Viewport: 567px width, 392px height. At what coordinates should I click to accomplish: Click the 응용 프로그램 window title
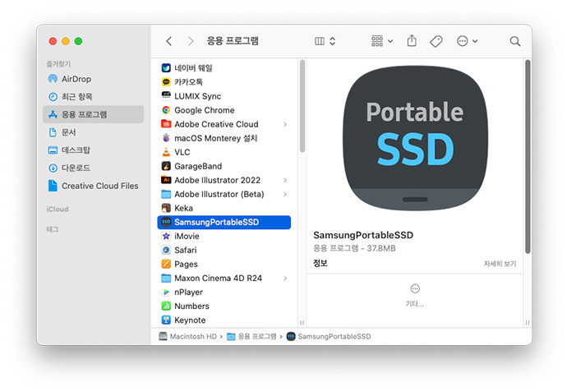click(x=233, y=41)
